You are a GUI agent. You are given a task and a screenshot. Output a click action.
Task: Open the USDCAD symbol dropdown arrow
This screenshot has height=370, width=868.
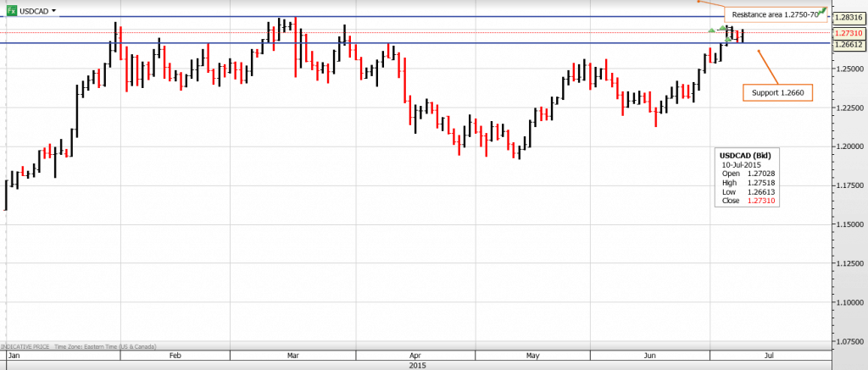point(54,11)
